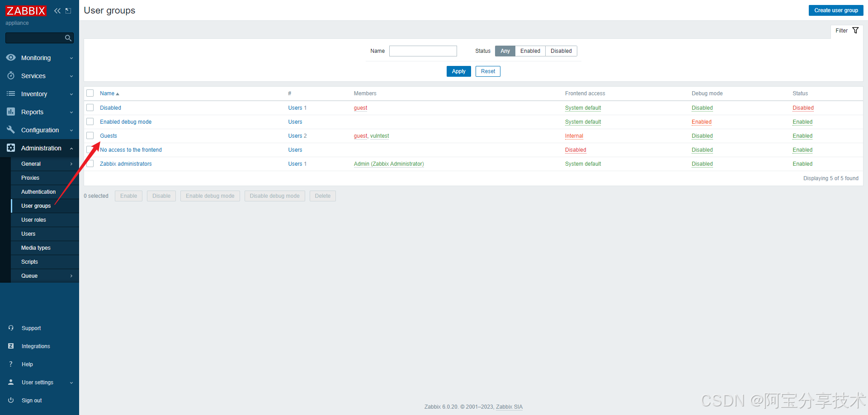Click the Monitoring eye icon

[x=11, y=58]
